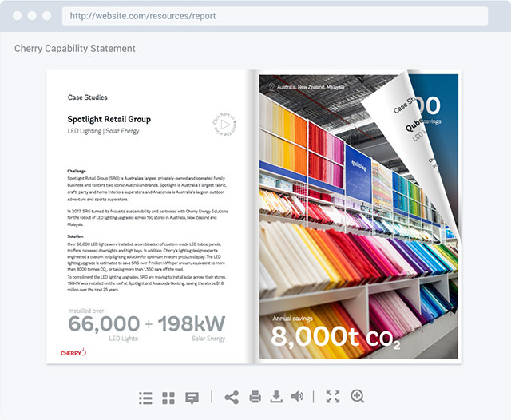Open the notes comment icon

[x=192, y=397]
